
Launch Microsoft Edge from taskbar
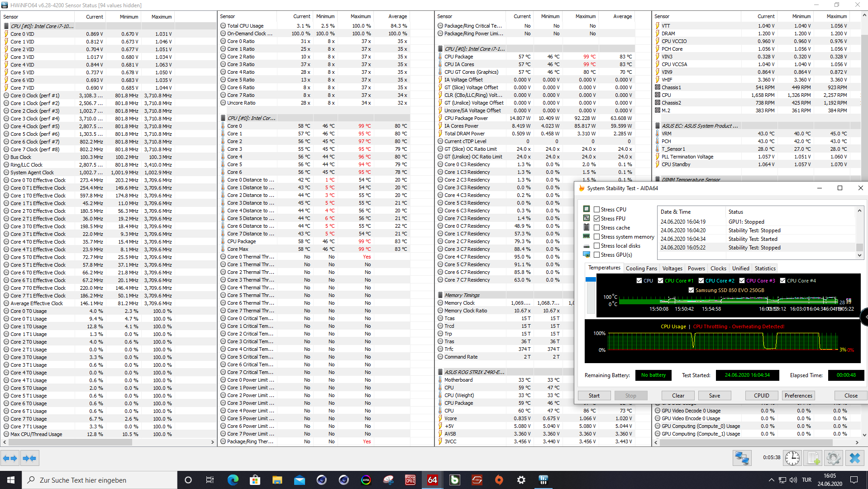pyautogui.click(x=233, y=480)
